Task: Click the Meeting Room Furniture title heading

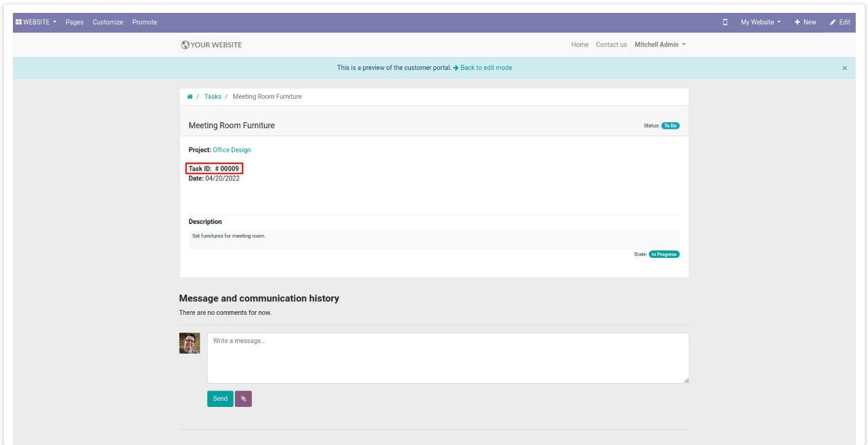Action: click(x=232, y=126)
